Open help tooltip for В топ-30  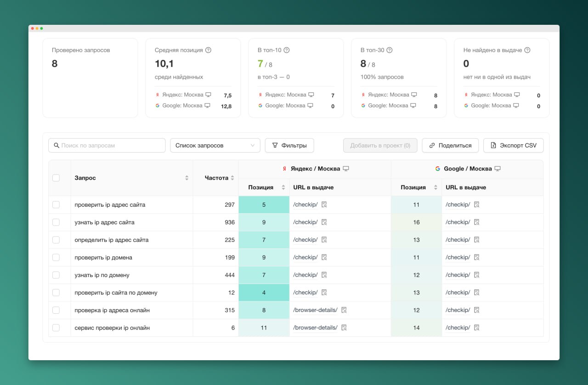[390, 50]
